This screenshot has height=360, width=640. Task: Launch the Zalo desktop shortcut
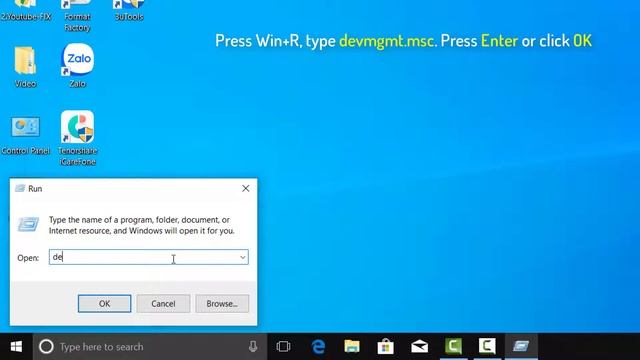tap(77, 65)
